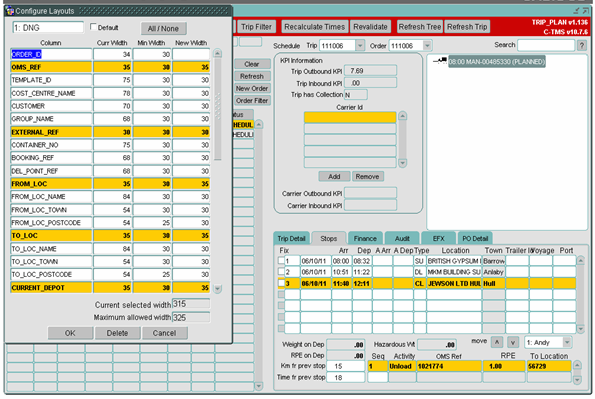Screen dimensions: 595x399
Task: Click OMS Ref value 1021774
Action: click(x=449, y=366)
